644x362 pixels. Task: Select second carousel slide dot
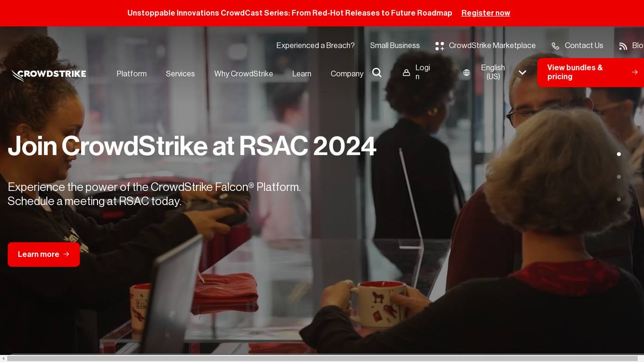click(618, 177)
